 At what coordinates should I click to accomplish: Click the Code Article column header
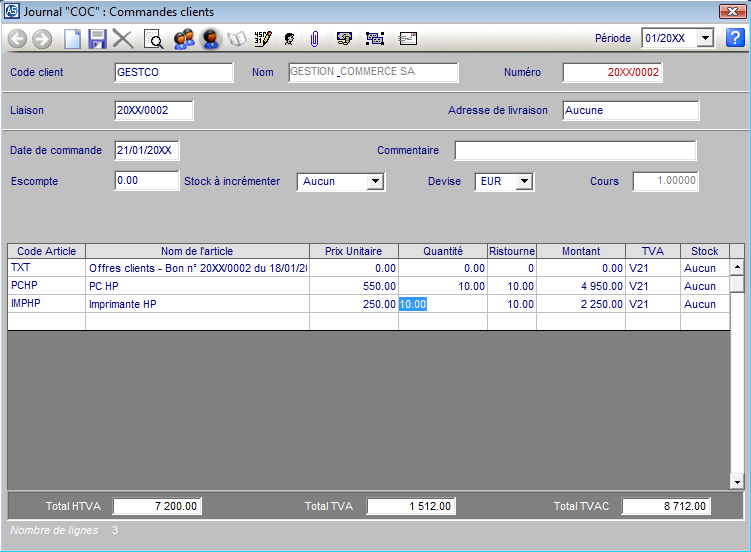[x=47, y=251]
